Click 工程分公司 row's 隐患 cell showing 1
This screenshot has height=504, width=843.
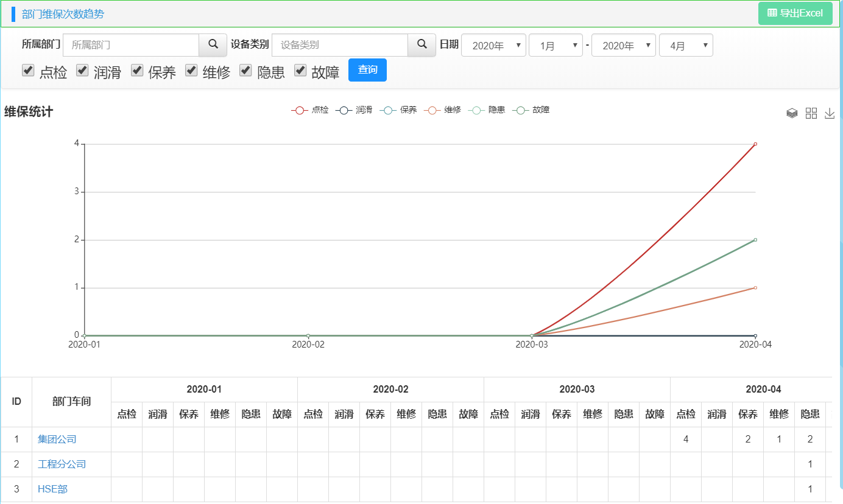(x=810, y=464)
